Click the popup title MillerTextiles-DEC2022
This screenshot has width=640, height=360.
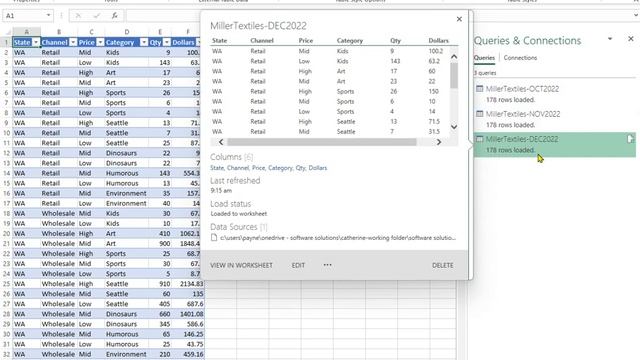pyautogui.click(x=258, y=26)
